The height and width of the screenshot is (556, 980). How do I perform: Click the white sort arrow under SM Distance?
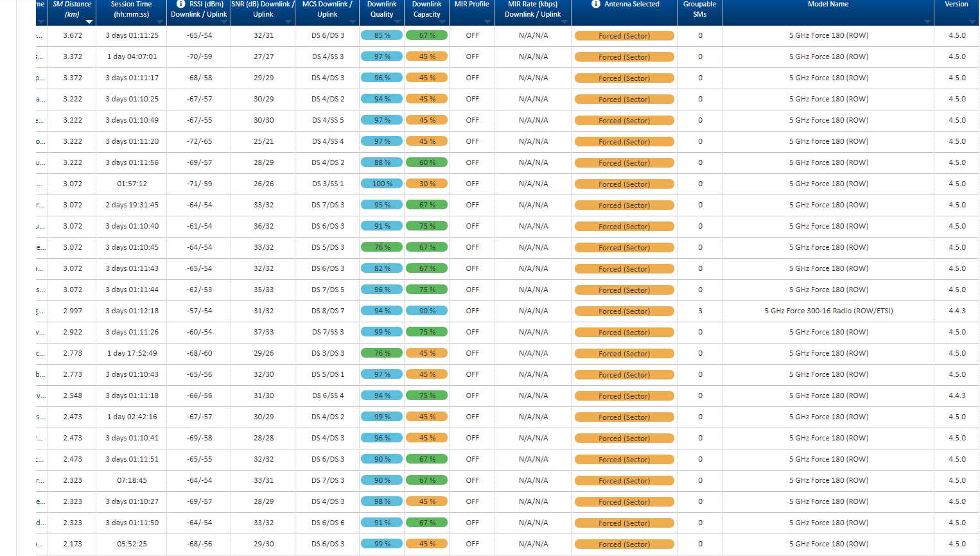[x=89, y=22]
